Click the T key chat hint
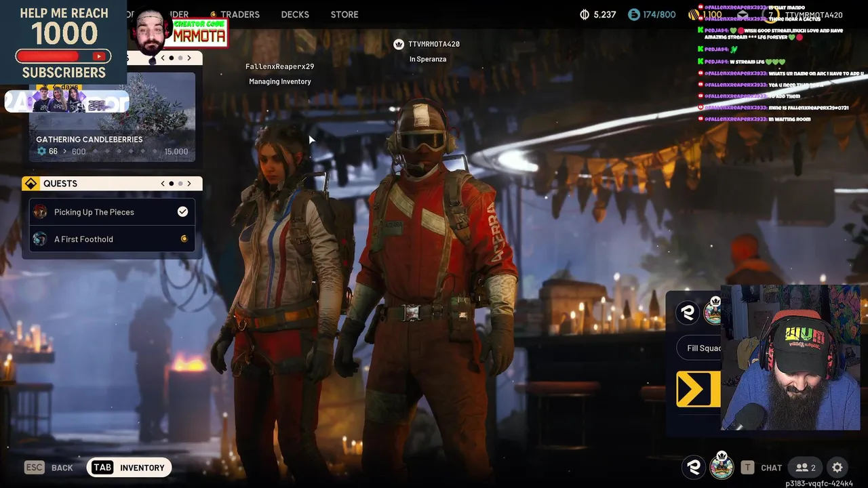The height and width of the screenshot is (488, 868). point(747,468)
